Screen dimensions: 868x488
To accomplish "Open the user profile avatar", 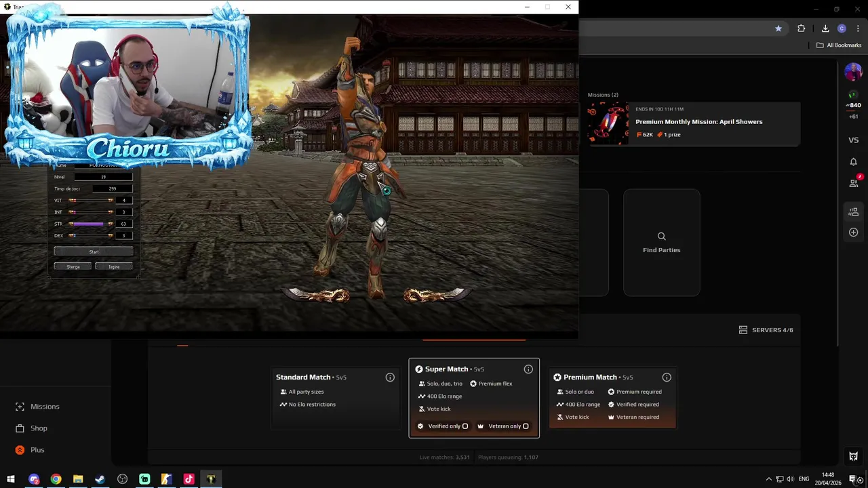I will point(853,71).
